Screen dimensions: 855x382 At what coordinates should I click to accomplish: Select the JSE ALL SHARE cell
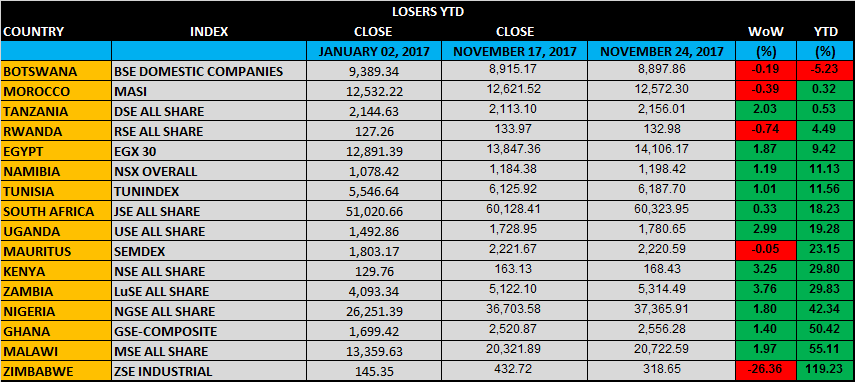(x=208, y=211)
